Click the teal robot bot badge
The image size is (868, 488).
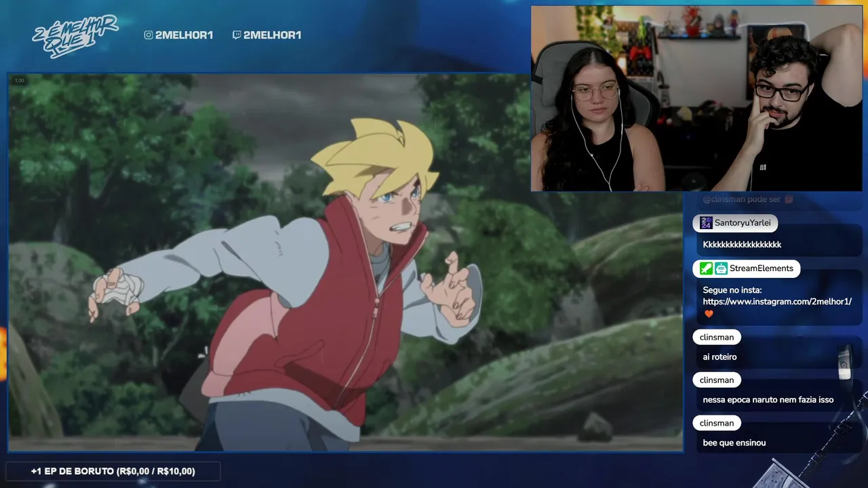pyautogui.click(x=721, y=268)
